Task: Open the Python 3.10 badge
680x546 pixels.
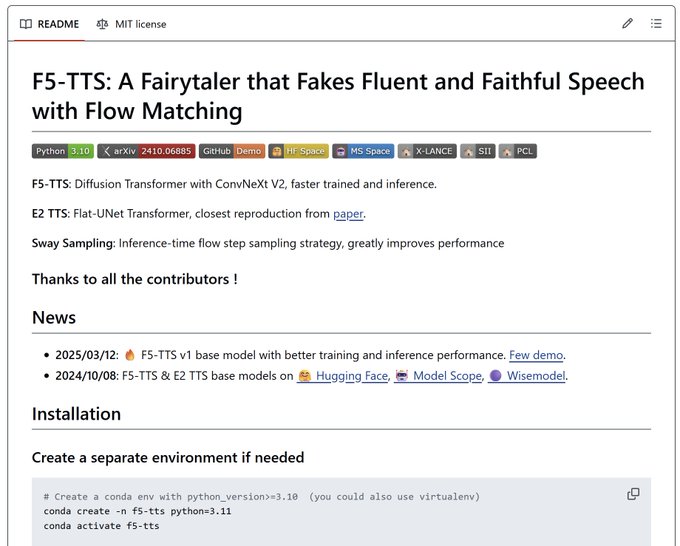Action: pyautogui.click(x=62, y=151)
